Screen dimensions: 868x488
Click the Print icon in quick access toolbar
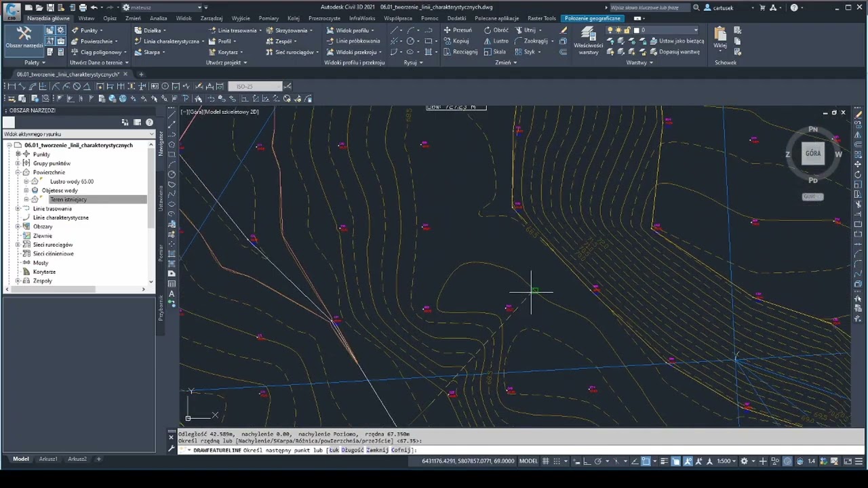[x=83, y=7]
